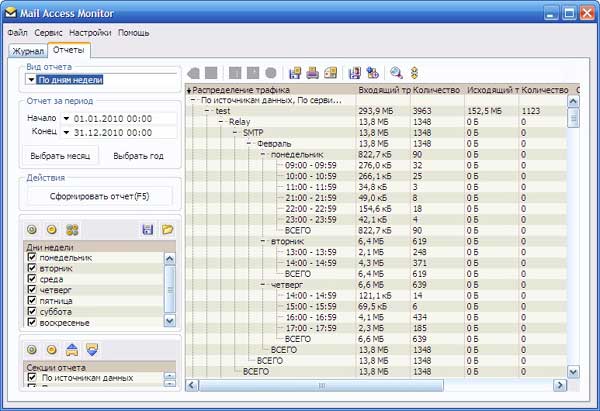This screenshot has height=411, width=600.
Task: Click the floppy-with-person export toolbar icon
Action: (x=355, y=73)
